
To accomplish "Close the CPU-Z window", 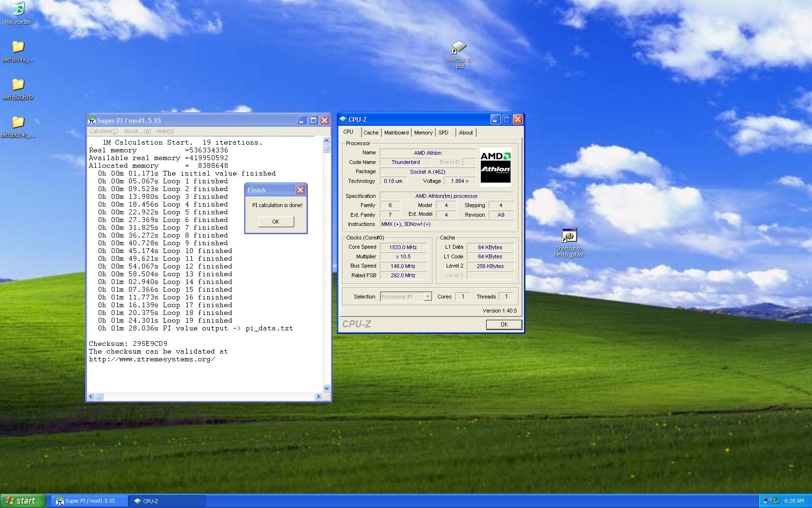I will pyautogui.click(x=518, y=119).
